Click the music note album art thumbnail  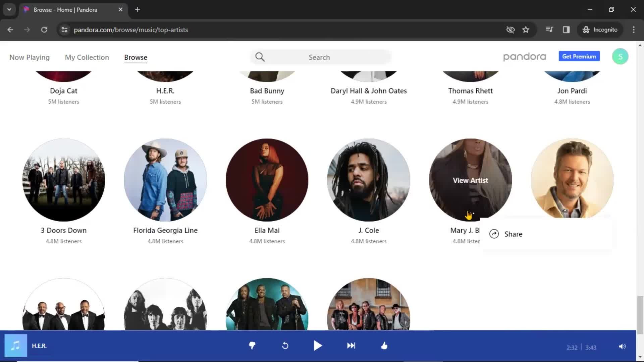coord(16,346)
